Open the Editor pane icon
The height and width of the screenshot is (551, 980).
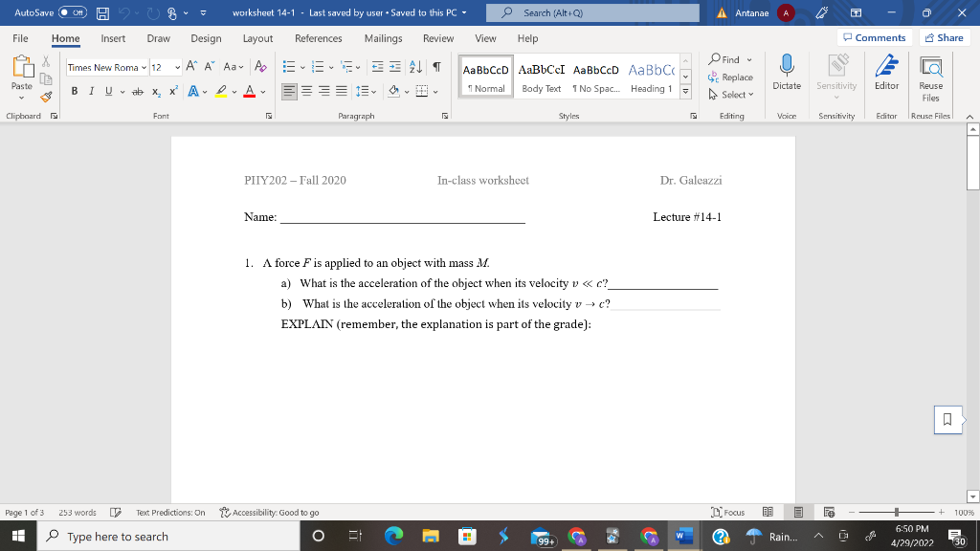tap(886, 66)
